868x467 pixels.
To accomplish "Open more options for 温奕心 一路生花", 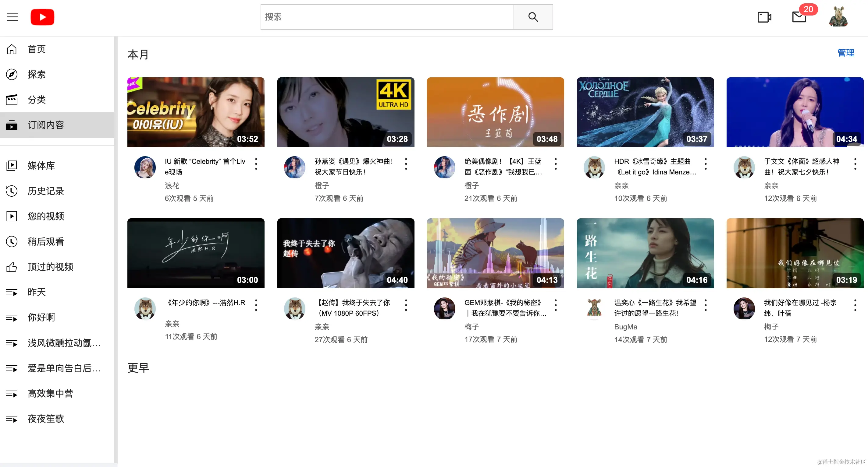I will pyautogui.click(x=706, y=305).
